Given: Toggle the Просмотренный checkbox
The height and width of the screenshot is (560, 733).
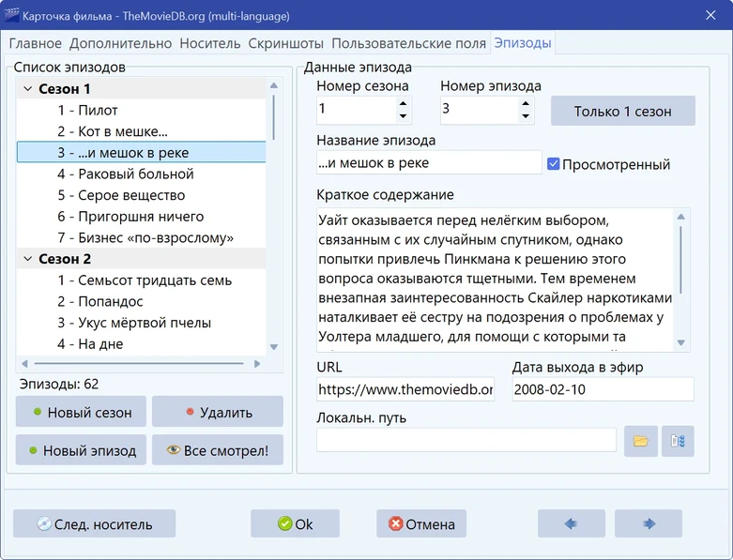Looking at the screenshot, I should pyautogui.click(x=553, y=164).
